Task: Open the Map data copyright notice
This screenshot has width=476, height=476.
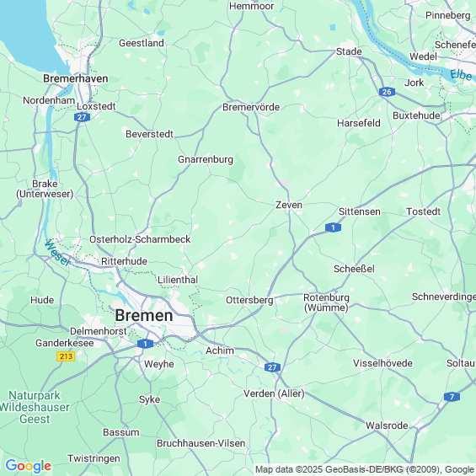Action: pyautogui.click(x=365, y=469)
